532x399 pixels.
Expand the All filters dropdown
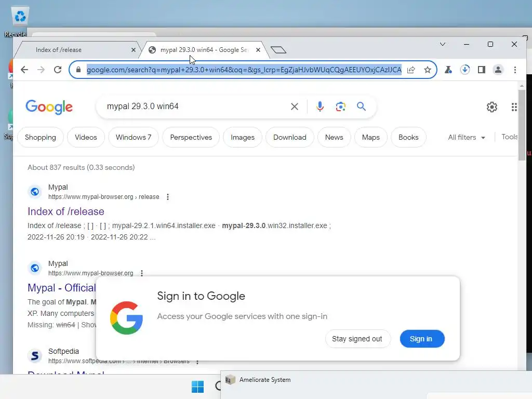466,137
